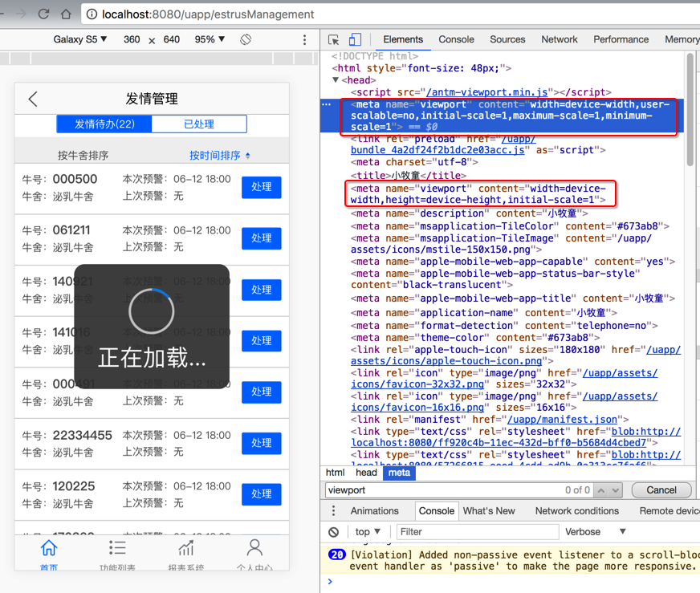The width and height of the screenshot is (700, 593).
Task: Click the device height field 640
Action: 172,39
